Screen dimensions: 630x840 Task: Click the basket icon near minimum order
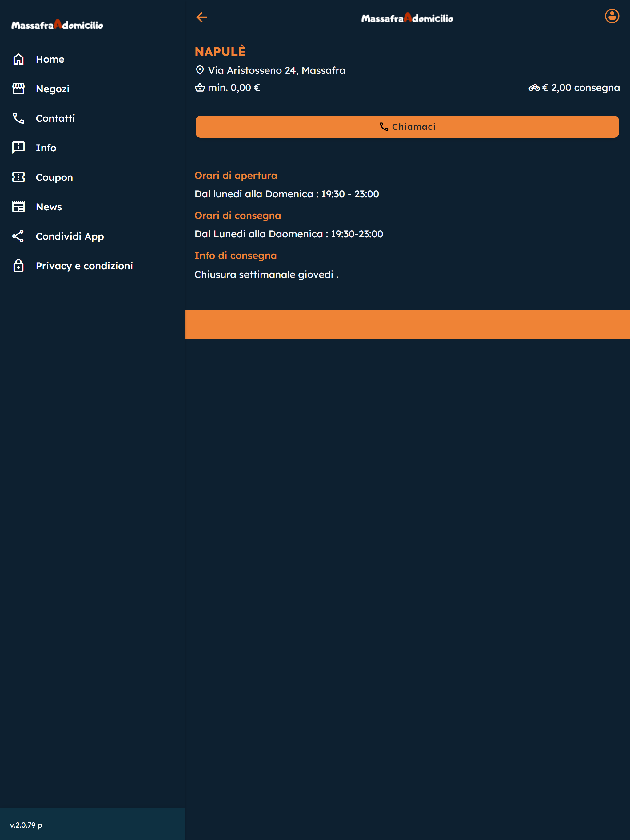coord(200,88)
